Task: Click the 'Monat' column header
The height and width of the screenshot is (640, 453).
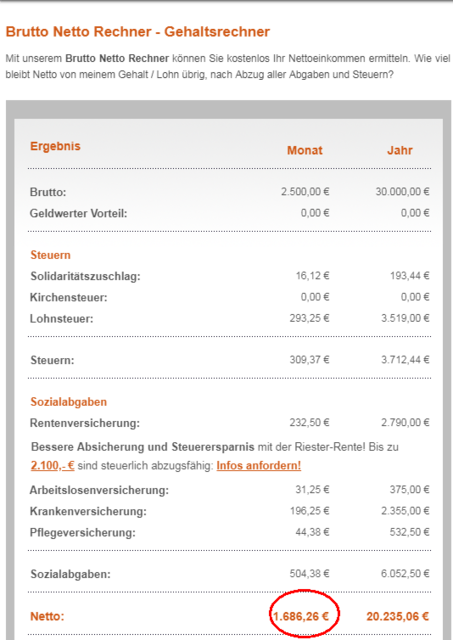Action: [305, 150]
